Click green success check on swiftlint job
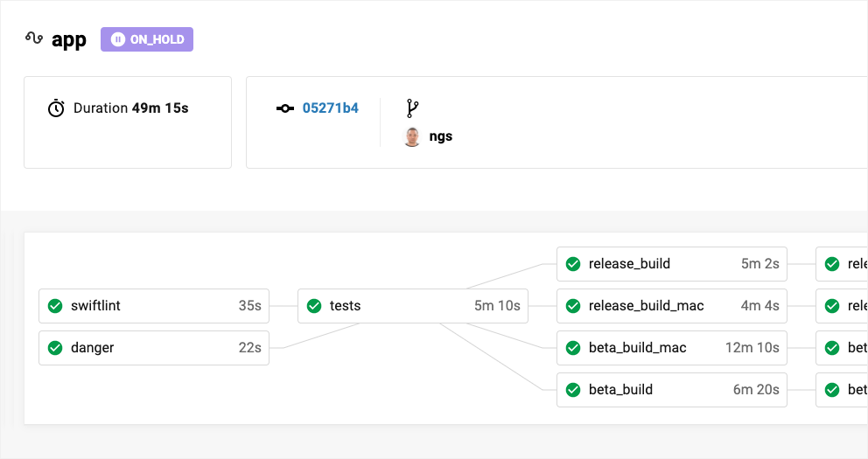Image resolution: width=868 pixels, height=459 pixels. (x=55, y=306)
